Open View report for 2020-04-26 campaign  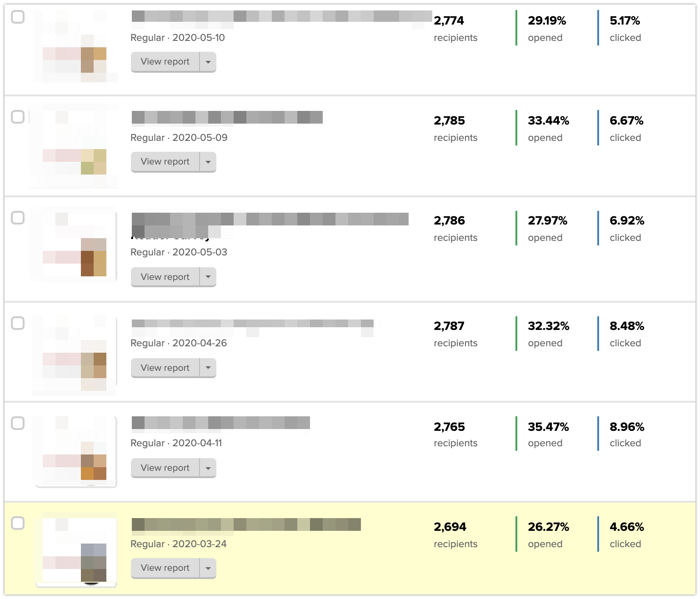tap(165, 368)
